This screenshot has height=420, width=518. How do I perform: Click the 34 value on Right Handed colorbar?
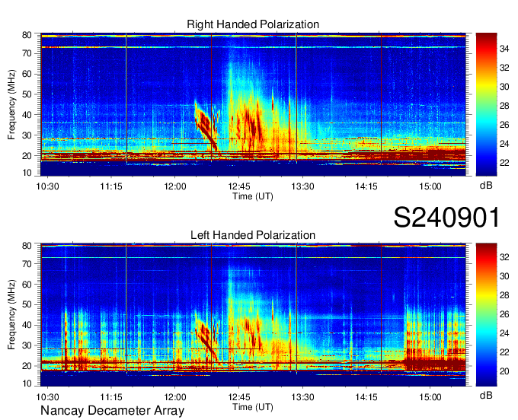pos(504,49)
